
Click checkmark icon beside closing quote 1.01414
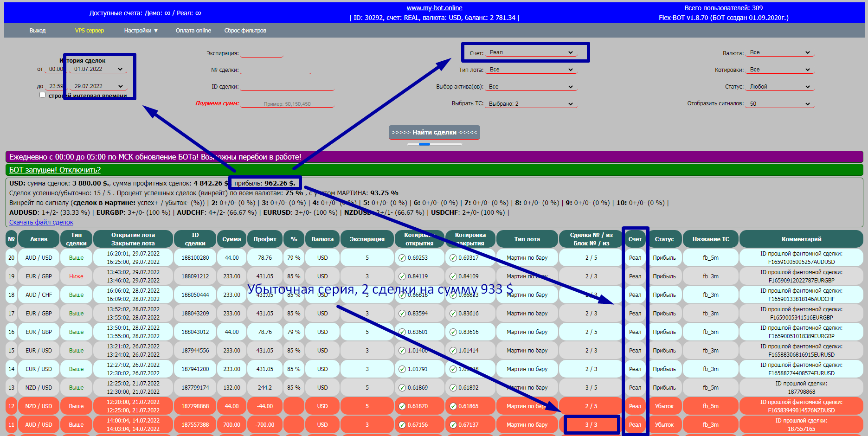pyautogui.click(x=453, y=351)
